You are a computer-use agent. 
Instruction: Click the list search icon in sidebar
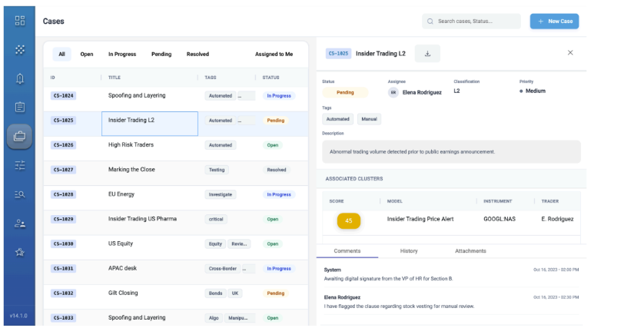(20, 194)
